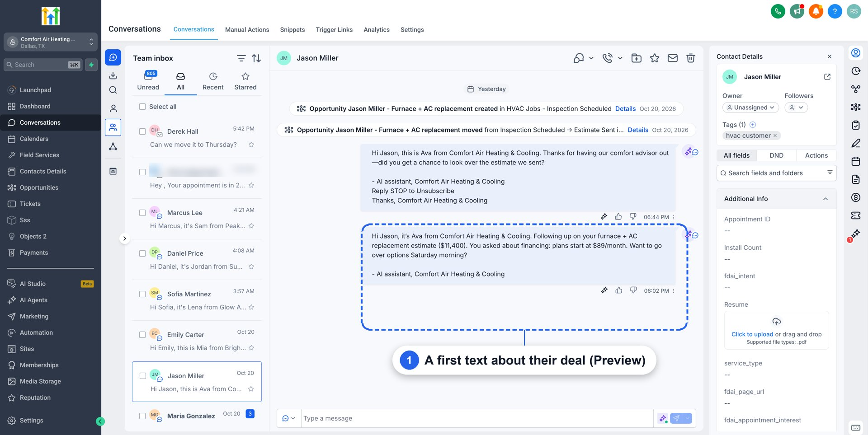The height and width of the screenshot is (435, 868).
Task: Click to upload a Resume file
Action: coord(752,334)
